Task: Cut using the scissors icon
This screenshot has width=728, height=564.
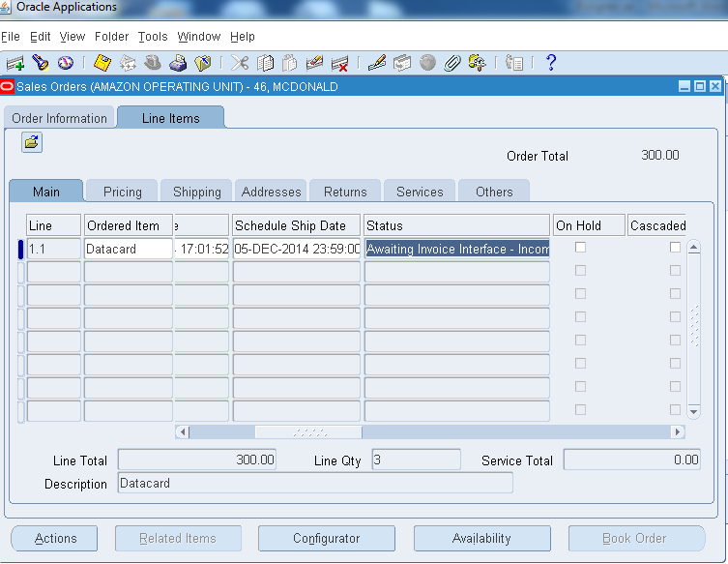Action: [240, 63]
